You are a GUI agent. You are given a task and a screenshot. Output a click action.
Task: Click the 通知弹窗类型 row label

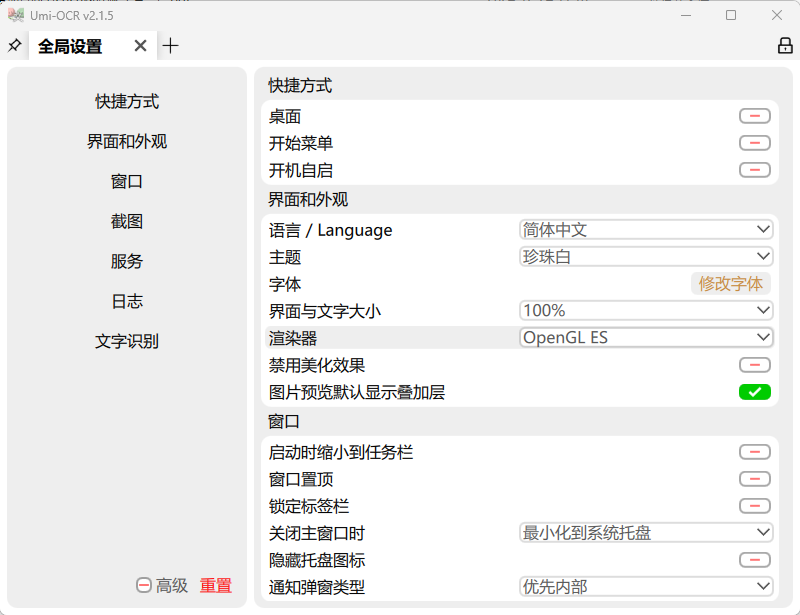[317, 587]
